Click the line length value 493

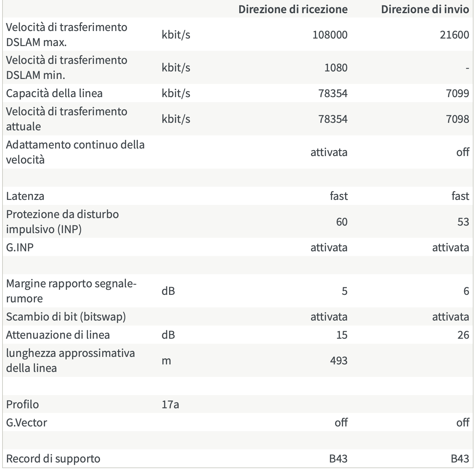click(x=339, y=361)
